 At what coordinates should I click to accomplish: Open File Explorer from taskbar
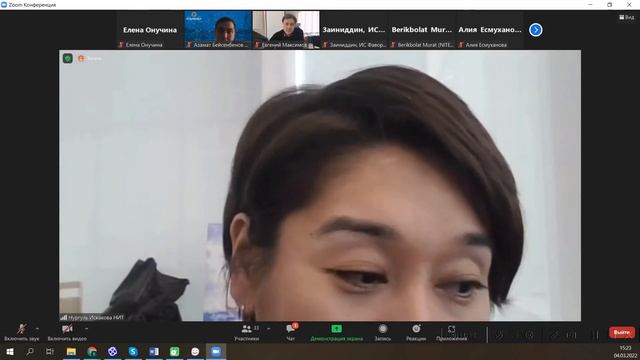(71, 351)
